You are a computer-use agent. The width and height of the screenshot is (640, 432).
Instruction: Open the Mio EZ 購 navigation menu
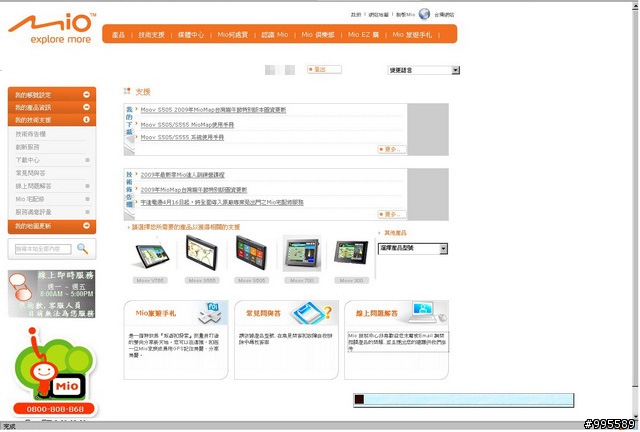tap(363, 35)
